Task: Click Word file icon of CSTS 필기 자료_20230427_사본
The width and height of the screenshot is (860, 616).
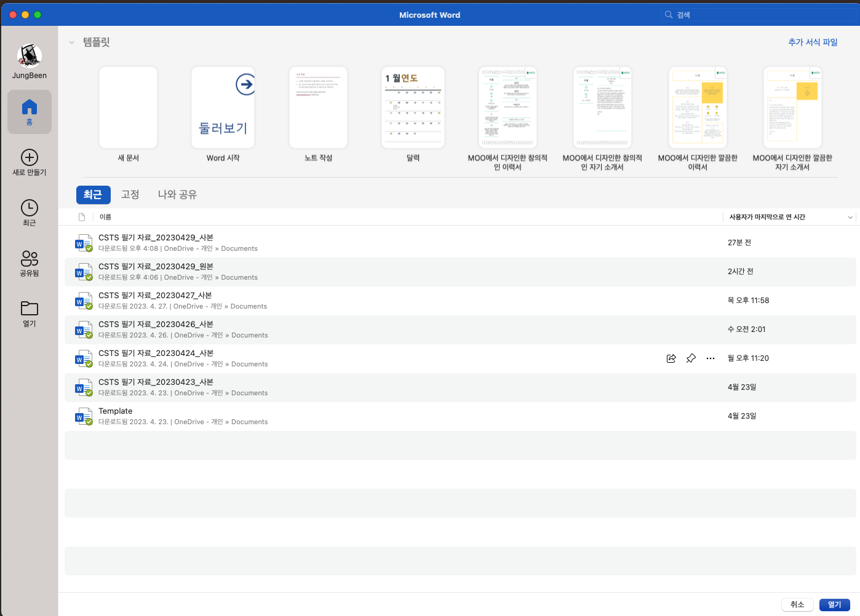Action: [x=84, y=301]
